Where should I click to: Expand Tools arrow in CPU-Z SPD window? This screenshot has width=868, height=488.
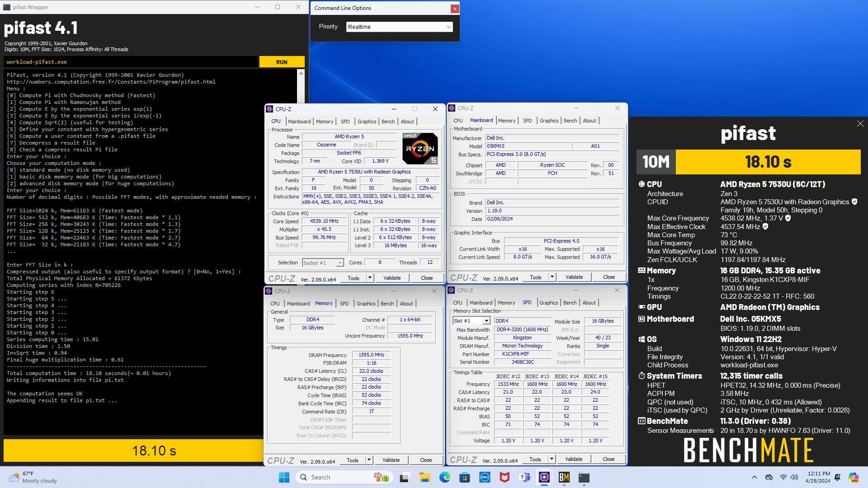tap(552, 459)
